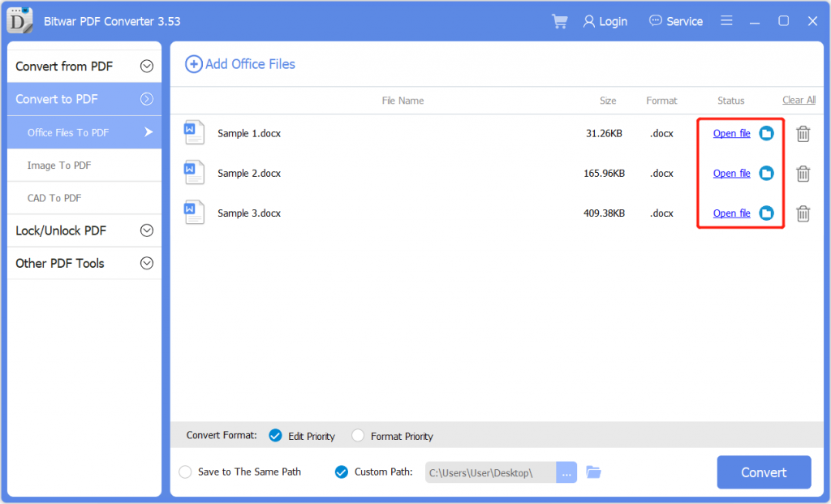
Task: Click the folder icon beside Sample 3's Open file
Action: (765, 213)
